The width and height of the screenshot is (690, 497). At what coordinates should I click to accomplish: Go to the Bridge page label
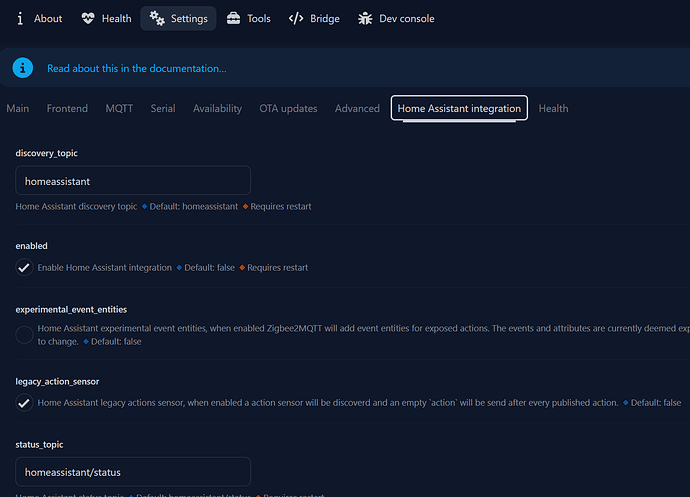(325, 18)
